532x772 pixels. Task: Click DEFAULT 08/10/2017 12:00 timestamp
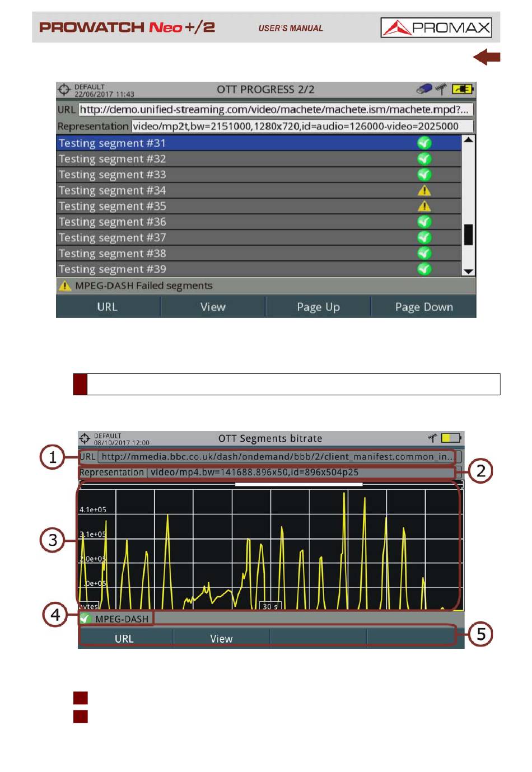(x=122, y=439)
